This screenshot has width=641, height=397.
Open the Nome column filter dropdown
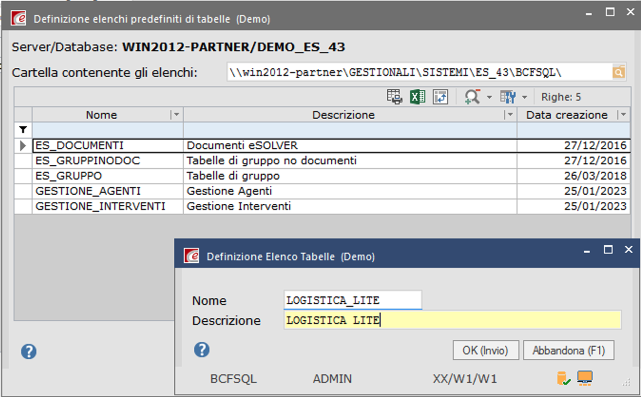point(176,115)
